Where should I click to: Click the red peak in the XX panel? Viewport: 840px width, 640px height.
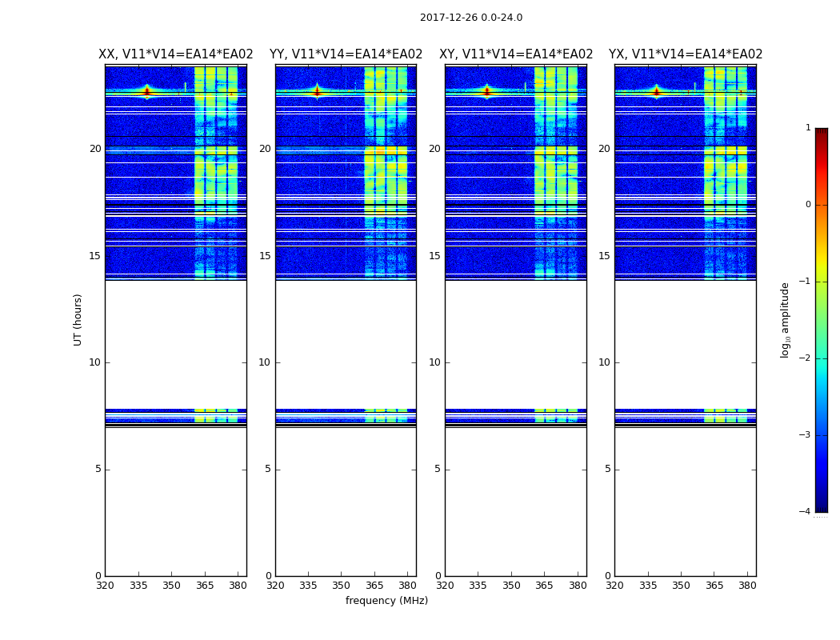pyautogui.click(x=146, y=92)
